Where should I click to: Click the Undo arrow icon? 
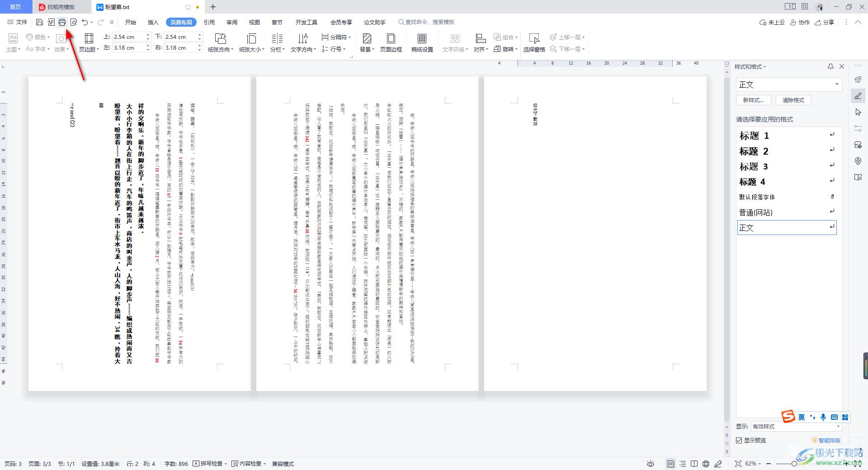pyautogui.click(x=85, y=22)
